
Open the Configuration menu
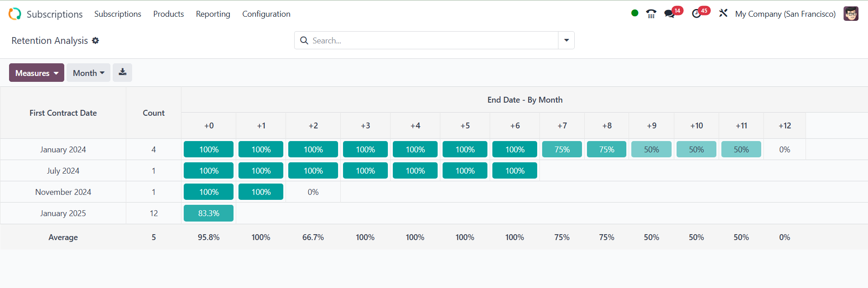[266, 14]
